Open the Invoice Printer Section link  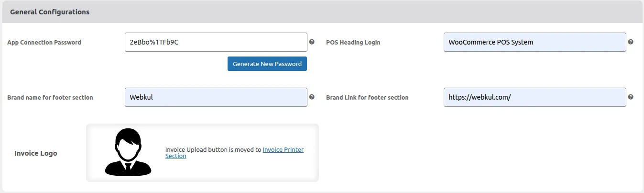[x=283, y=150]
